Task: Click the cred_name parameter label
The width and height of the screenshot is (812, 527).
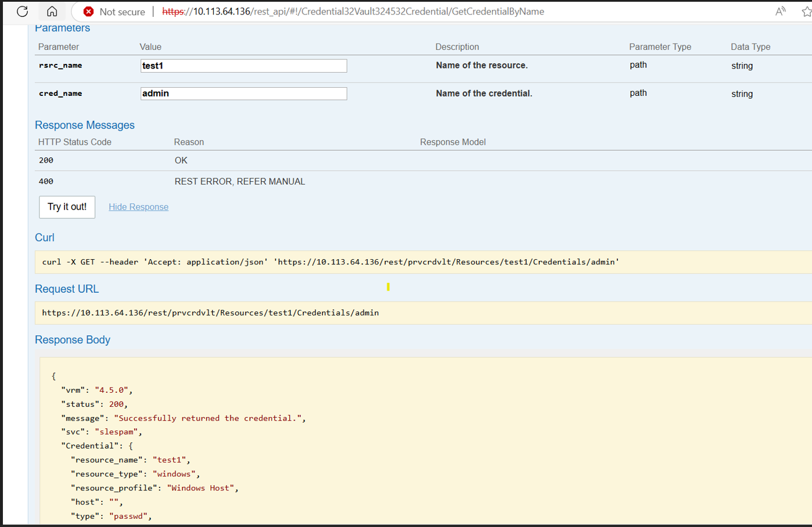Action: pyautogui.click(x=60, y=94)
